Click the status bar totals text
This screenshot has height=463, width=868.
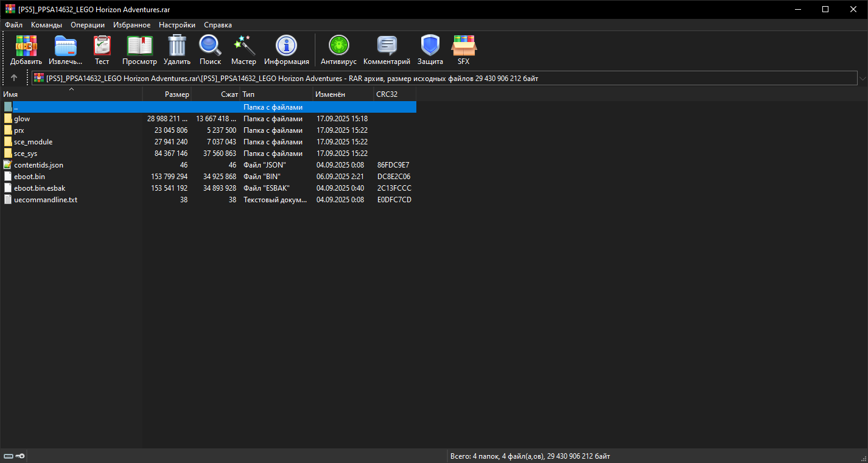tap(530, 456)
